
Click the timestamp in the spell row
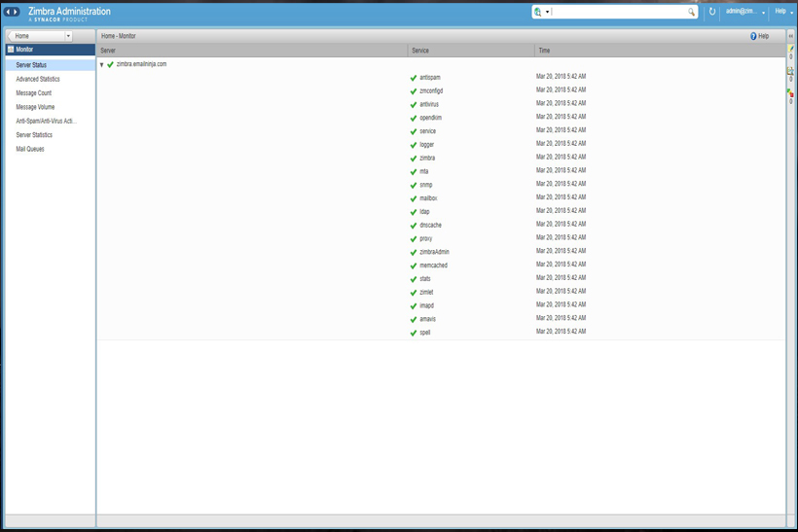pos(561,331)
